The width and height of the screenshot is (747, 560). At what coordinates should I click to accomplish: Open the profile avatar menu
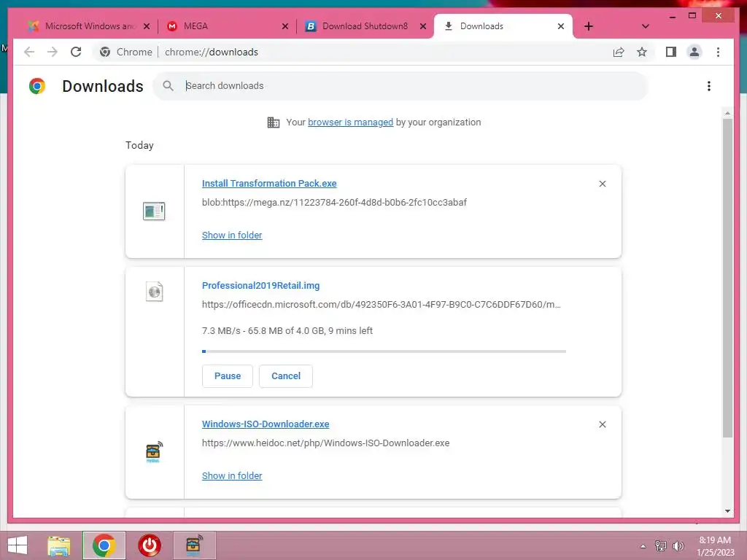694,52
